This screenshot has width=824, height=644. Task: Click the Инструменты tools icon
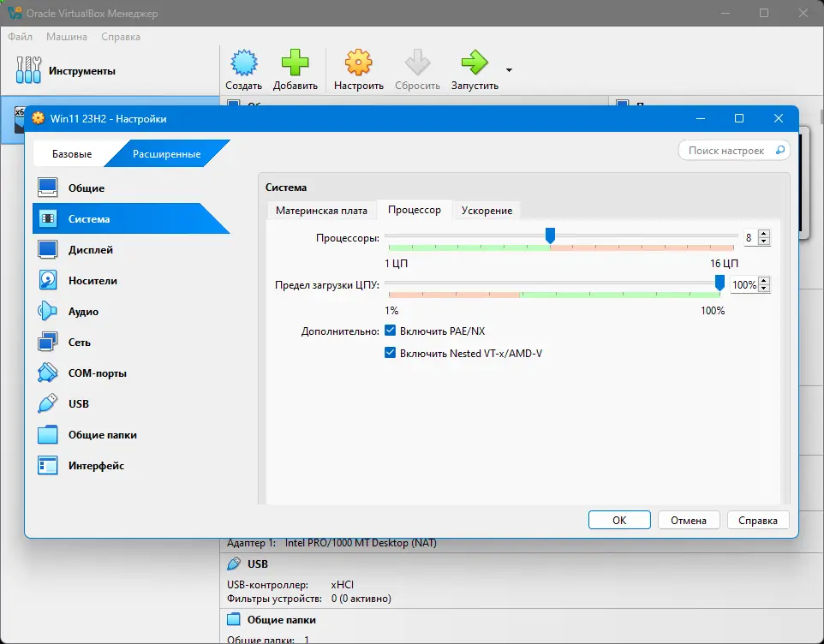click(28, 70)
